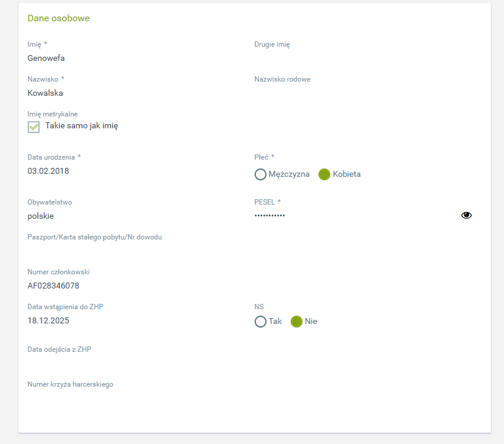The image size is (504, 444).
Task: Click the 'Imię metrykalne' label
Action: point(53,114)
